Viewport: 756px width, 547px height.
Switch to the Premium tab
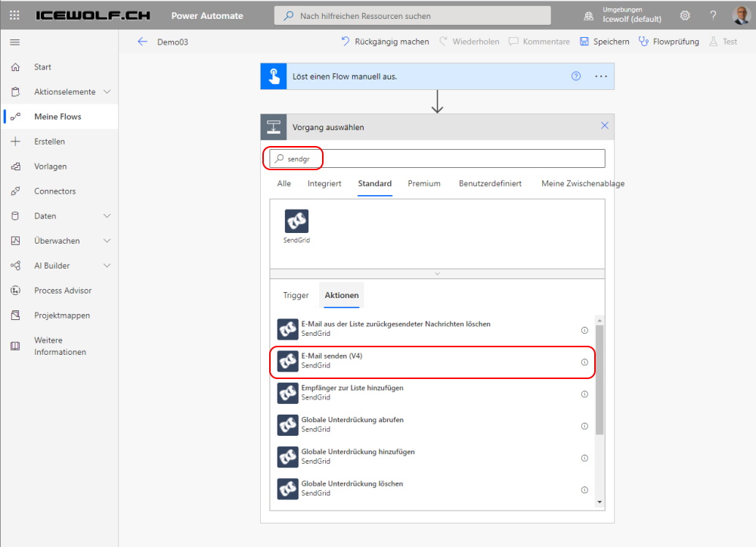click(x=424, y=183)
